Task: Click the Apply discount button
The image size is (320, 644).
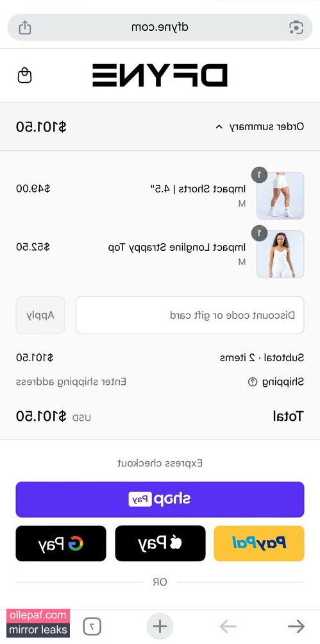Action: (40, 315)
